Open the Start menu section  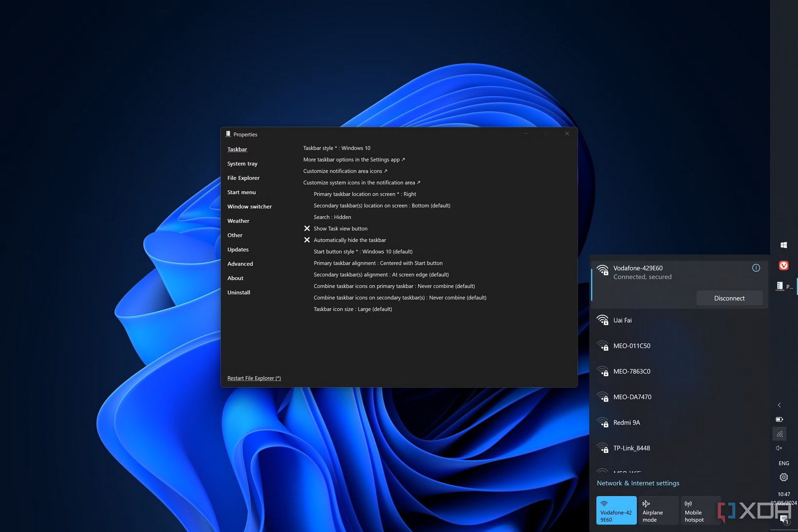point(241,192)
